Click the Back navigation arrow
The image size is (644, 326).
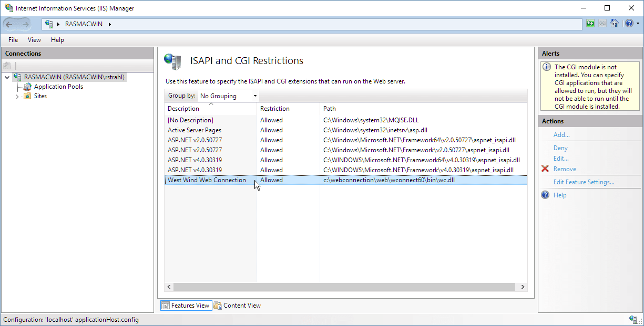[9, 24]
